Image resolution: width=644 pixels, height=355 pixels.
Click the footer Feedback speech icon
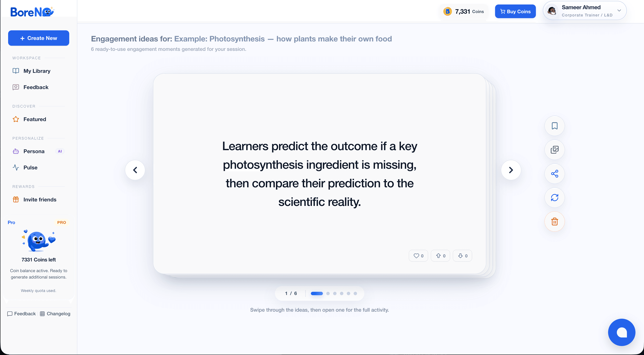pos(10,314)
